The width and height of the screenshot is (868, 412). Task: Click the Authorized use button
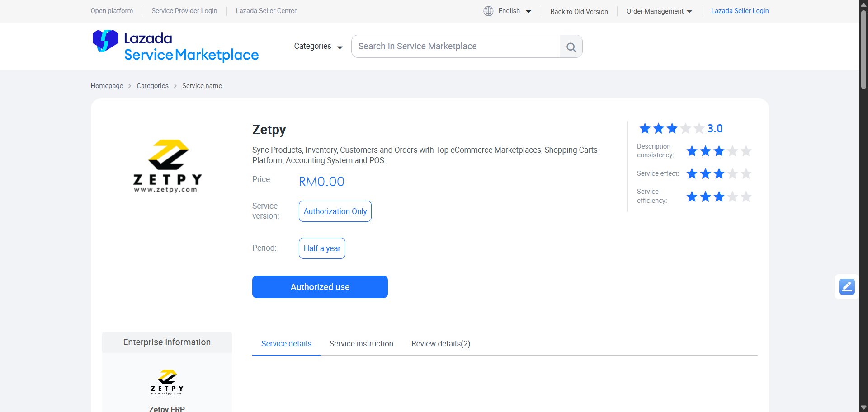tap(320, 287)
